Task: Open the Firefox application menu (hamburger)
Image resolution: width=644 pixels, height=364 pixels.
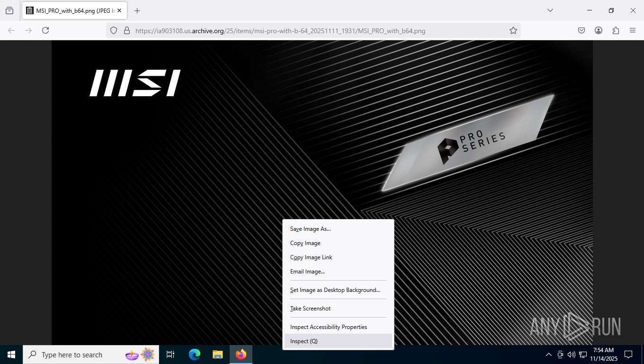Action: click(x=633, y=30)
